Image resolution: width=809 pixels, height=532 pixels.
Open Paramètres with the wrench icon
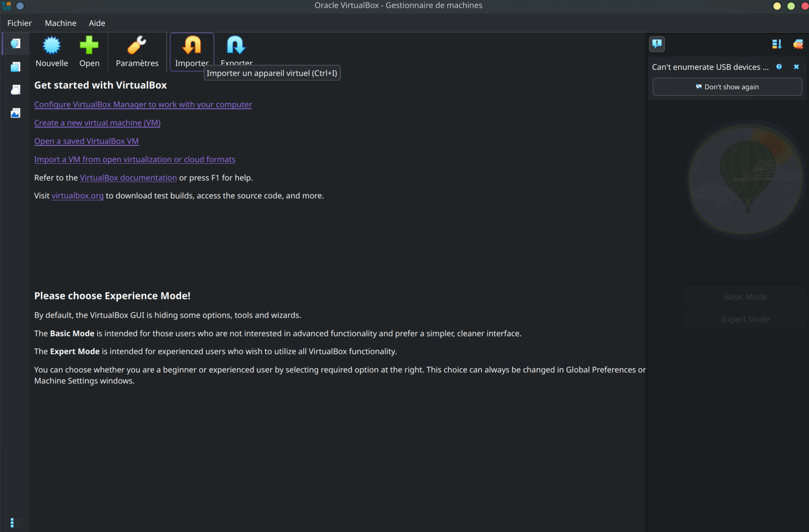point(137,45)
